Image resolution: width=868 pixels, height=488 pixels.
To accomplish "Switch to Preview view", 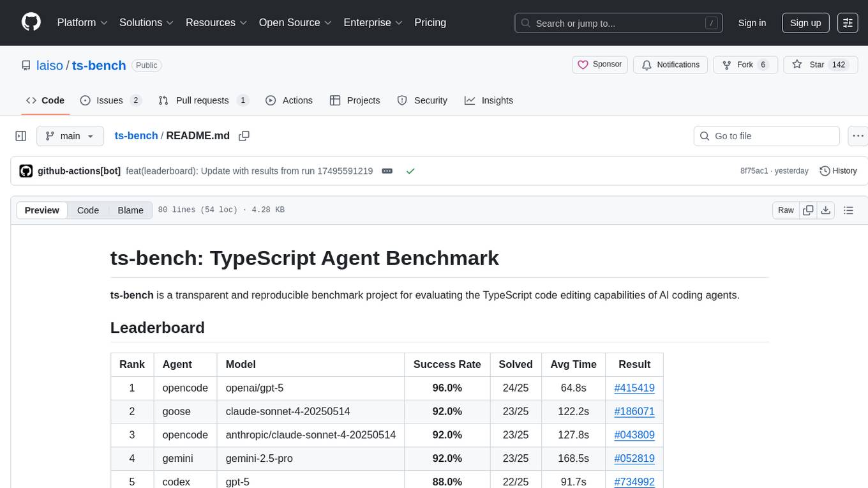I will (x=42, y=210).
